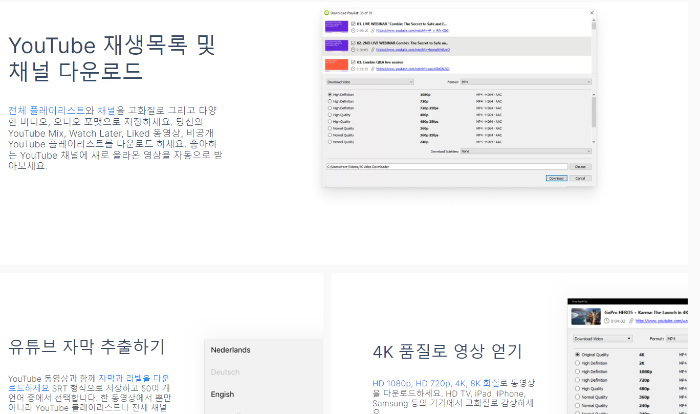Click the GoPro HERO5 + Karma video title
700x414 pixels.
pyautogui.click(x=646, y=313)
